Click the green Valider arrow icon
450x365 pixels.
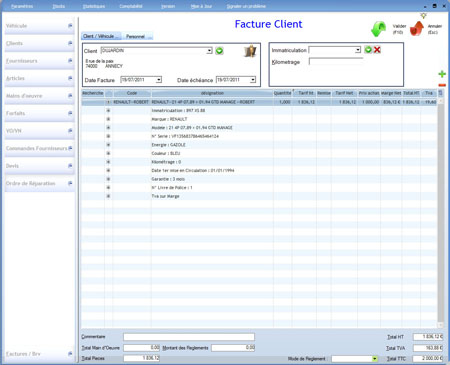(x=379, y=29)
